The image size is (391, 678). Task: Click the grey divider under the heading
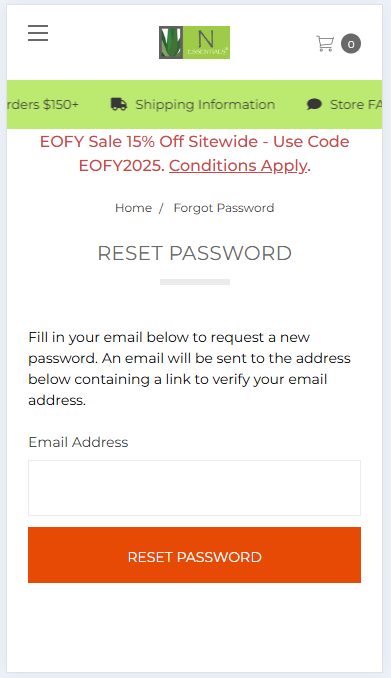195,282
